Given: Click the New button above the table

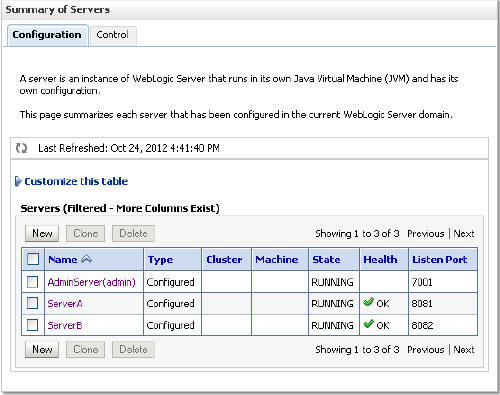Looking at the screenshot, I should click(x=42, y=233).
